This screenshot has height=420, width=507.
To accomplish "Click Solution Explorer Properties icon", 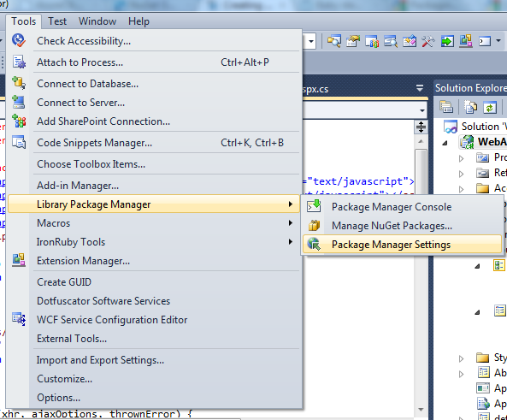I will 446,107.
